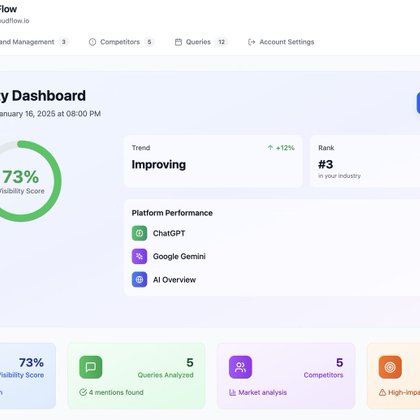420x420 pixels.
Task: Click the orange target icon
Action: click(390, 367)
